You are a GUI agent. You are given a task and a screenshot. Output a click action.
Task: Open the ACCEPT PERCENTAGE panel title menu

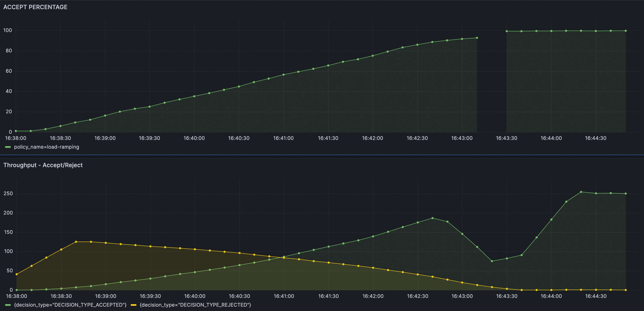click(35, 7)
